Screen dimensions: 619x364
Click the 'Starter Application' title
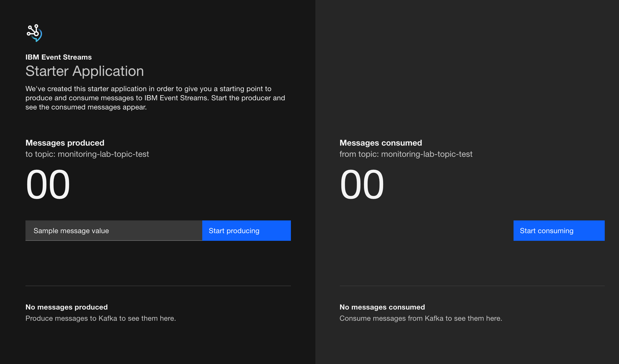click(x=85, y=71)
